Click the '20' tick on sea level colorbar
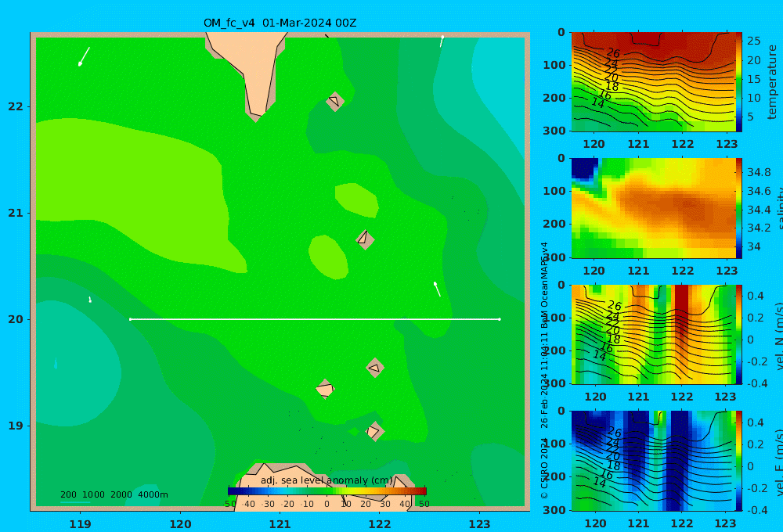 click(x=366, y=504)
